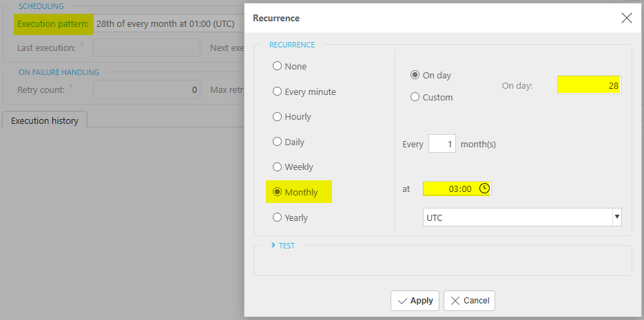Viewport: 644px width, 320px height.
Task: Switch to Custom day option
Action: point(415,97)
